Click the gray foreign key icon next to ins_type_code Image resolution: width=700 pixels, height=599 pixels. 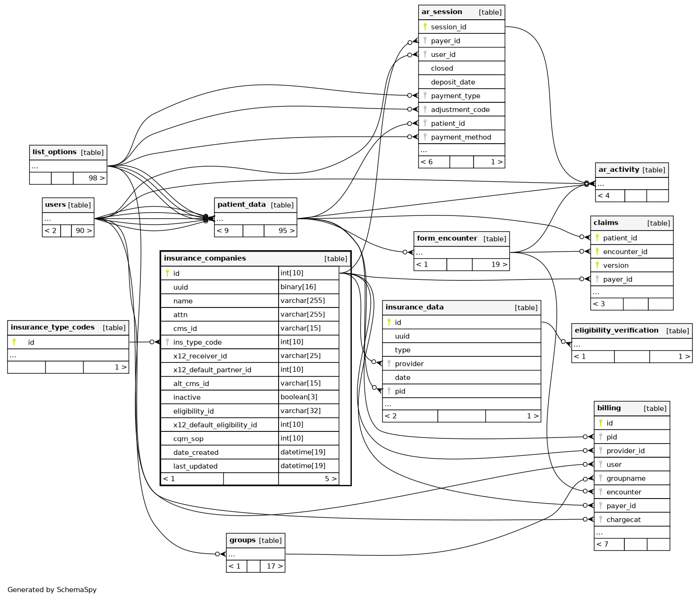(x=167, y=342)
